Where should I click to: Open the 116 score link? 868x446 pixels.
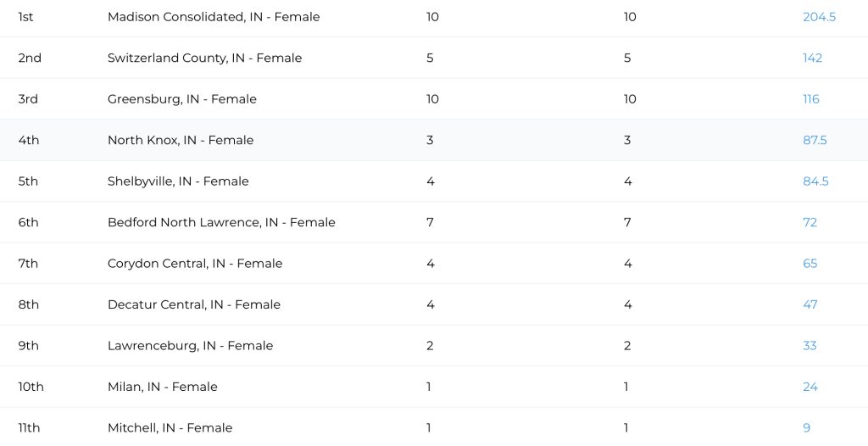[x=811, y=99]
